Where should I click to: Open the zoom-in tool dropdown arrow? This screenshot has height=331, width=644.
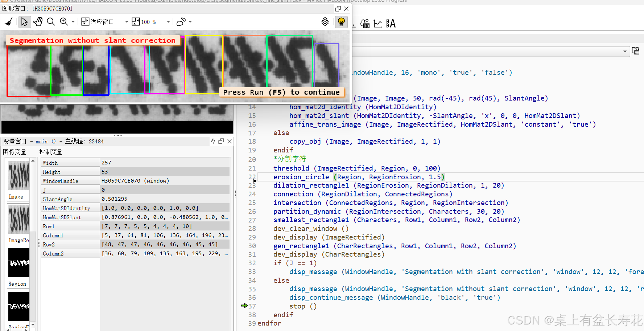click(73, 22)
